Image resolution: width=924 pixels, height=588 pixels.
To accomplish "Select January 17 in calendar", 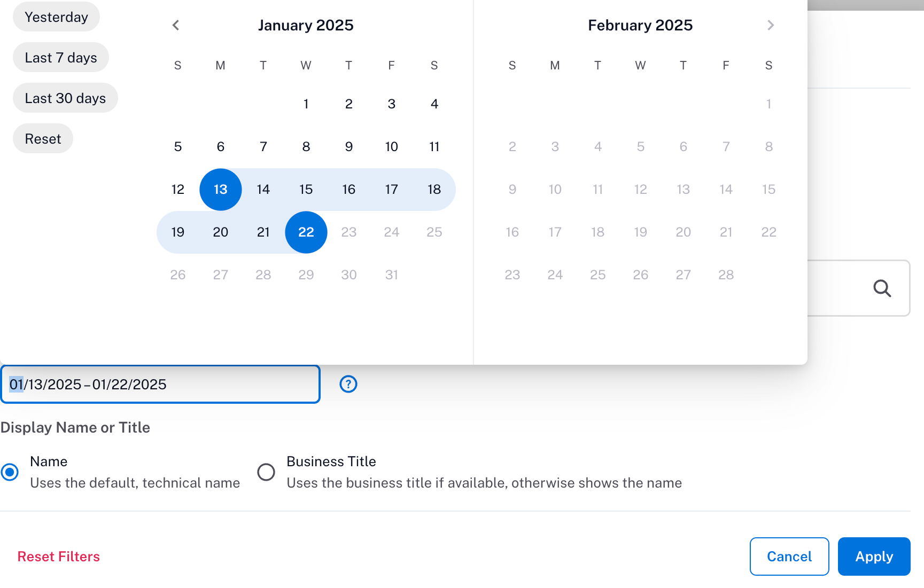I will (392, 190).
